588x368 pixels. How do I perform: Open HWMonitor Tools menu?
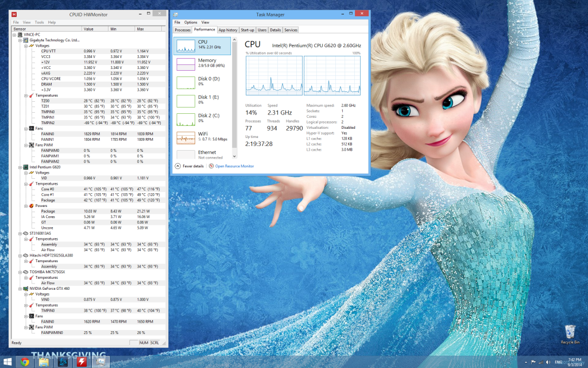(x=39, y=22)
